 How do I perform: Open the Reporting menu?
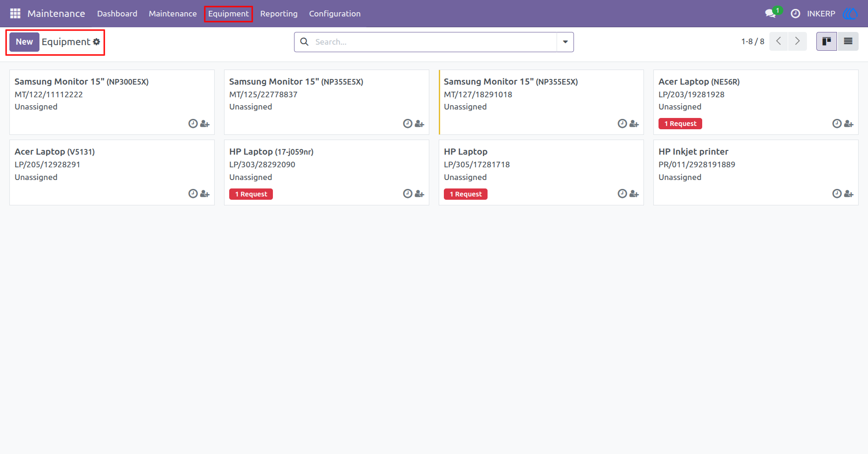point(279,14)
